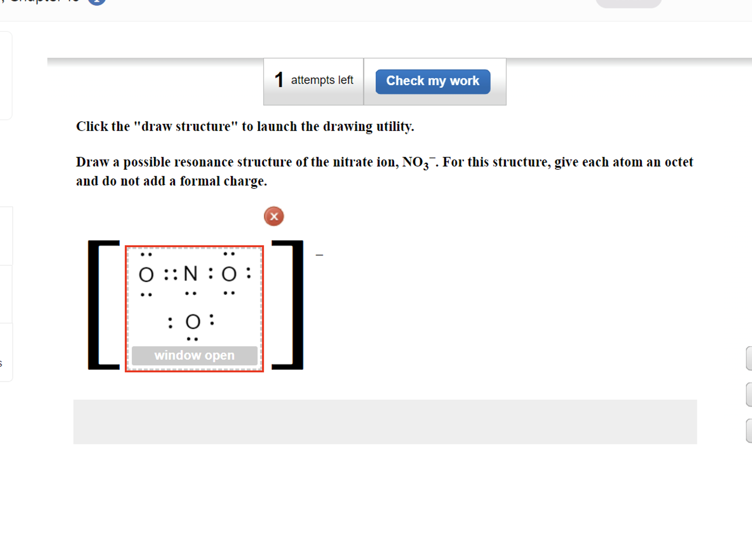The height and width of the screenshot is (560, 752).
Task: Expand the top flyout tab on right edge
Action: (x=749, y=358)
